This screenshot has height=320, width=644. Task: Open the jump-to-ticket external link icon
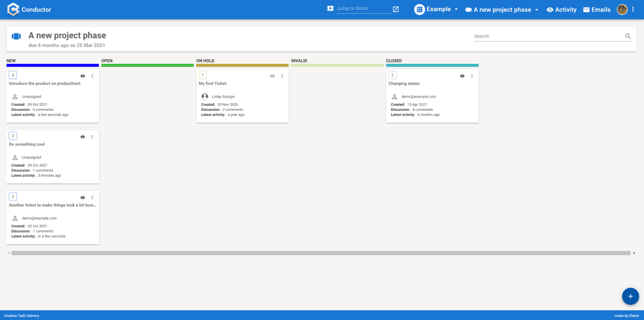pos(396,9)
